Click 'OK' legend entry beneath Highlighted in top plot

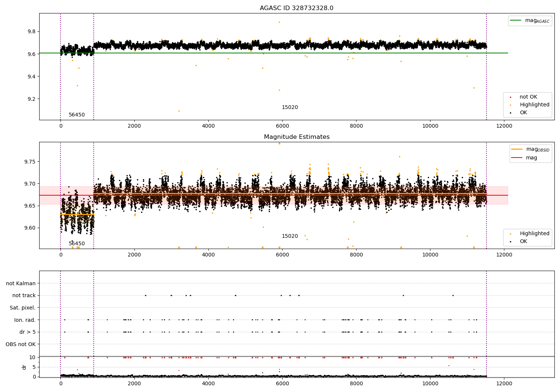523,113
